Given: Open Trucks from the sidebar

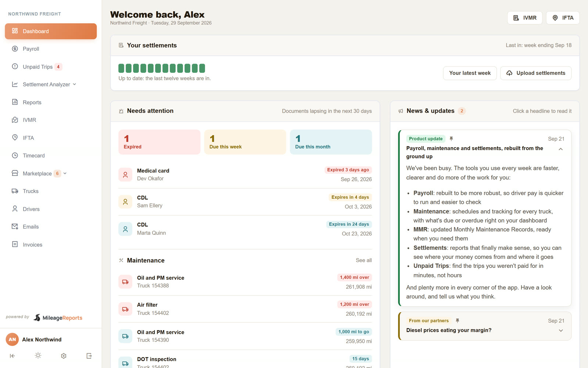Looking at the screenshot, I should (x=51, y=191).
